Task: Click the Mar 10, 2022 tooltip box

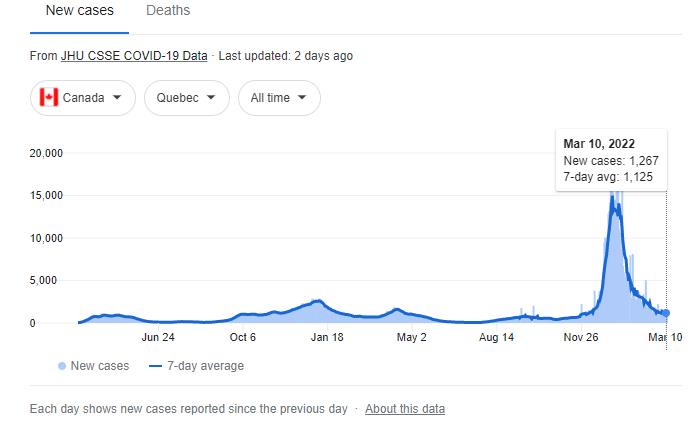Action: point(611,160)
